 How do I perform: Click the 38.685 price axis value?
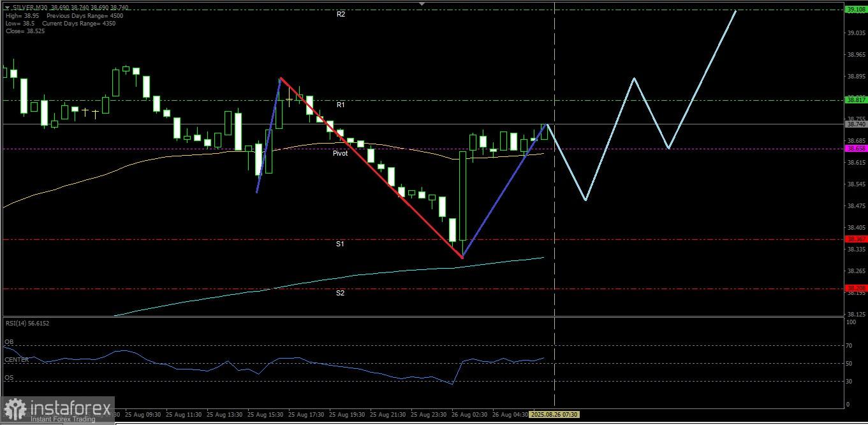(856, 140)
